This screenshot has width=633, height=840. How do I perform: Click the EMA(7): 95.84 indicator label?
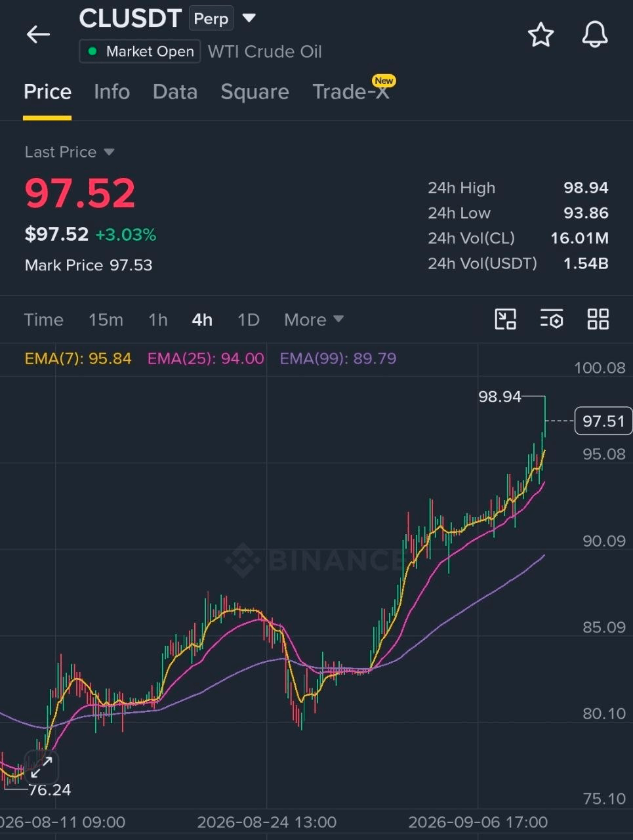pos(78,358)
